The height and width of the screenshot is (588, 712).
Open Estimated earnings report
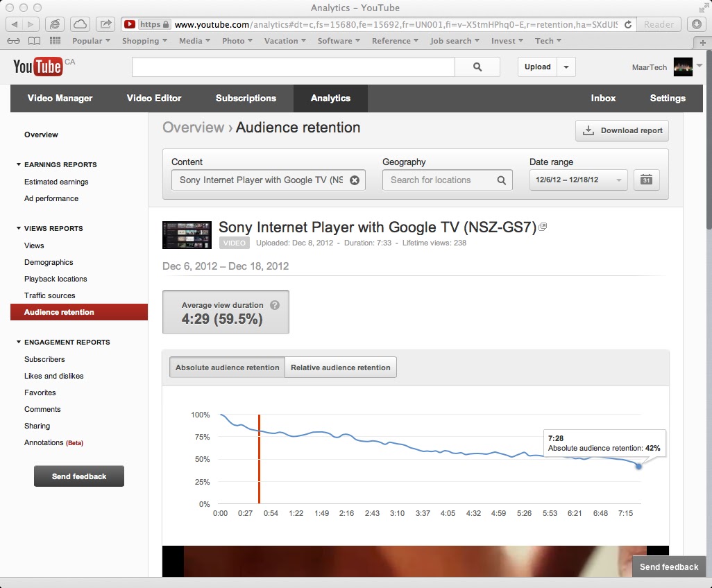click(56, 182)
